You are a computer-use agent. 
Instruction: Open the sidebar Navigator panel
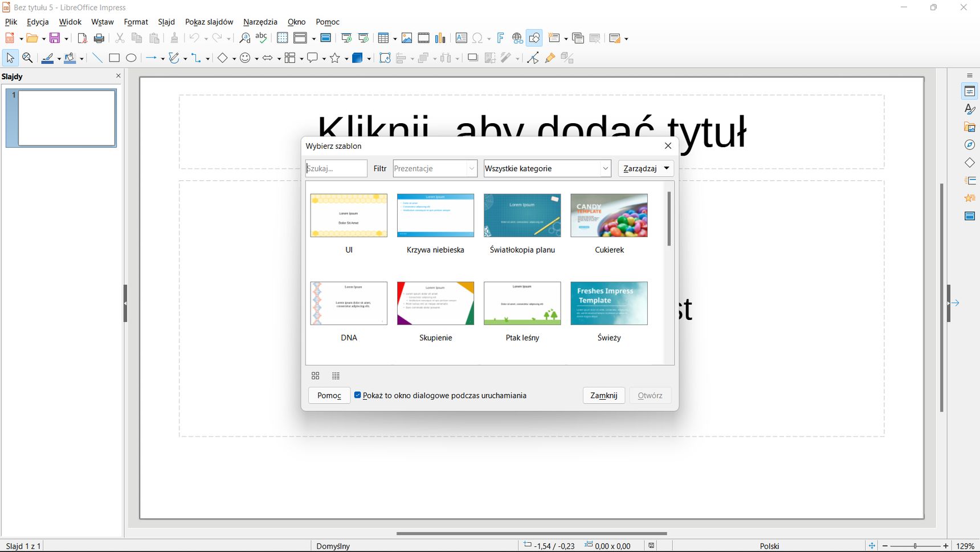pyautogui.click(x=970, y=145)
